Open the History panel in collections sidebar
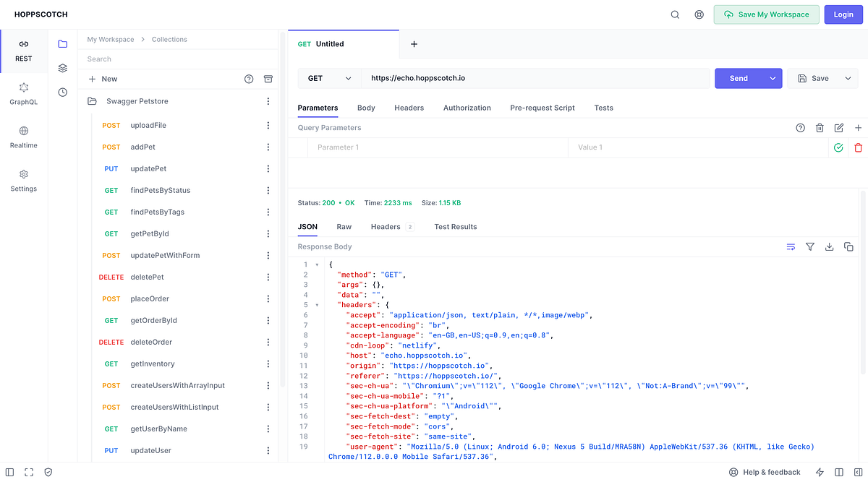This screenshot has height=482, width=868. click(62, 92)
